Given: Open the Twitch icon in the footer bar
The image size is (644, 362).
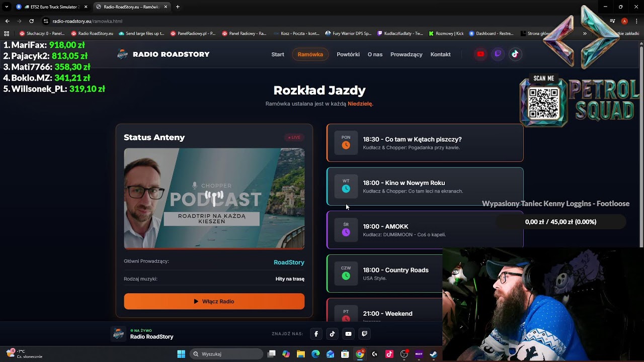Looking at the screenshot, I should 365,333.
